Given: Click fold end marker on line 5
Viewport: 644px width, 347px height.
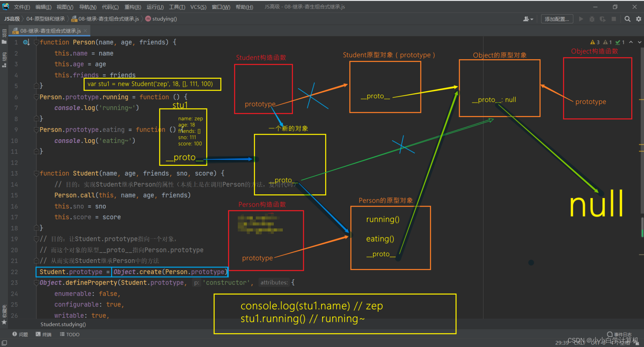Looking at the screenshot, I should click(36, 86).
